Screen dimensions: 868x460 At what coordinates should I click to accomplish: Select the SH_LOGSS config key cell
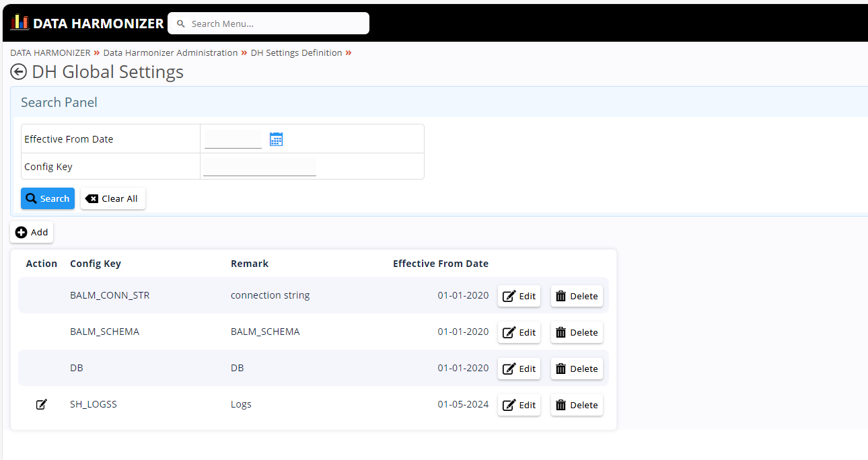pos(94,404)
